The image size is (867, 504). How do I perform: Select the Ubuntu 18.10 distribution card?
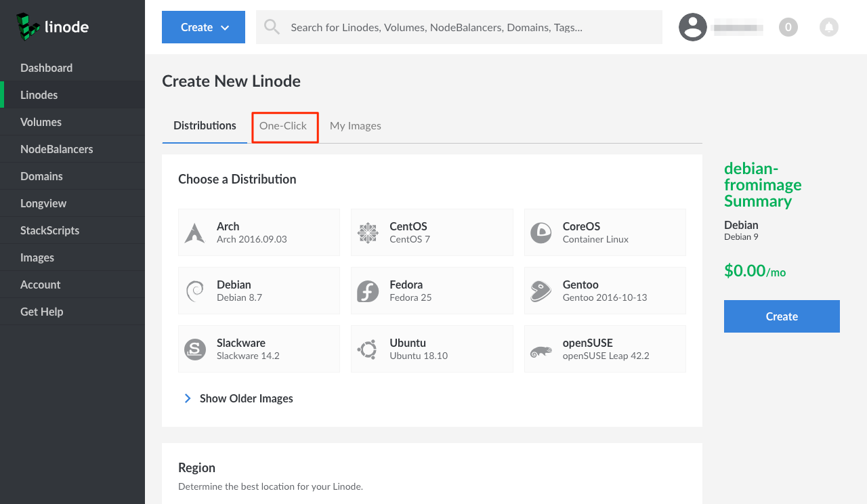(431, 349)
